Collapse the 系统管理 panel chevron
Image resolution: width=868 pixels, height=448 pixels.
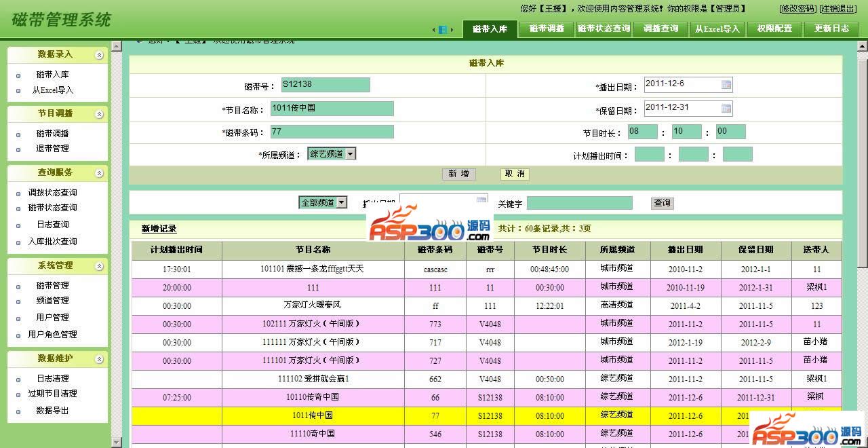[x=100, y=266]
